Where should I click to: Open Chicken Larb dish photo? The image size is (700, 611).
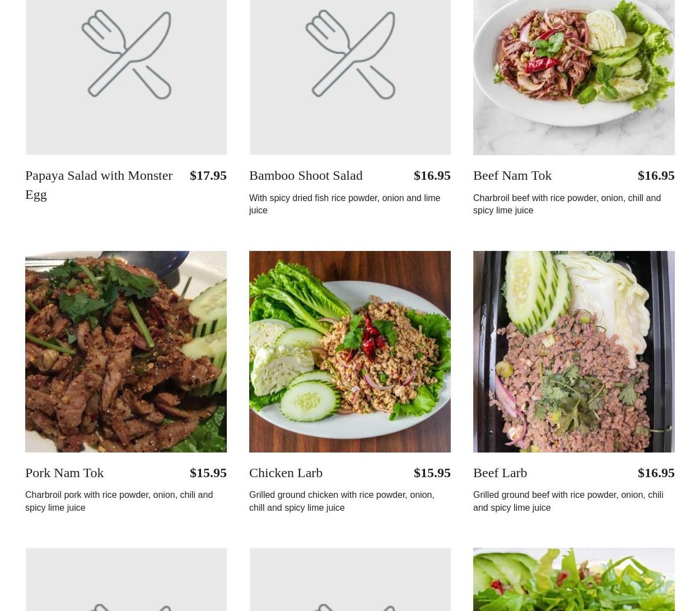(x=350, y=352)
